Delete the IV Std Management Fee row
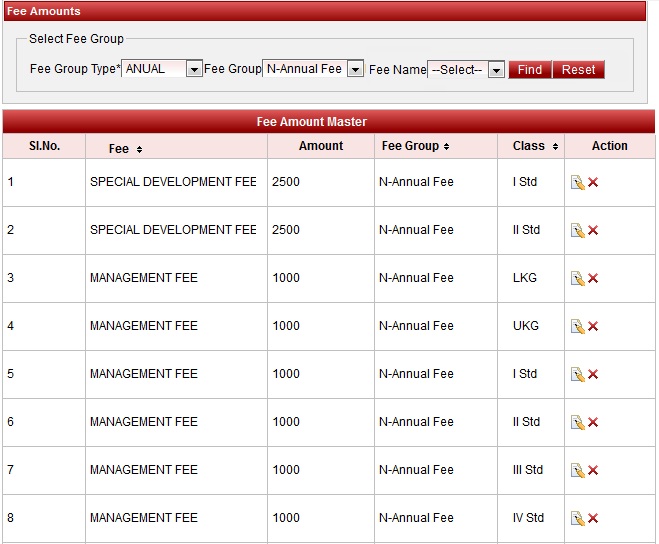Viewport: 659px width, 544px height. tap(593, 518)
